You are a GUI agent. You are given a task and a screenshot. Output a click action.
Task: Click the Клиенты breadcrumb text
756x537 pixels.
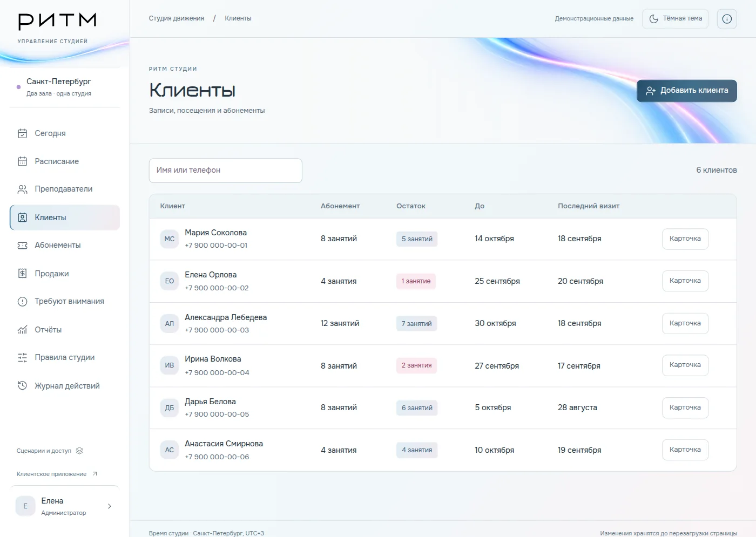coord(238,18)
